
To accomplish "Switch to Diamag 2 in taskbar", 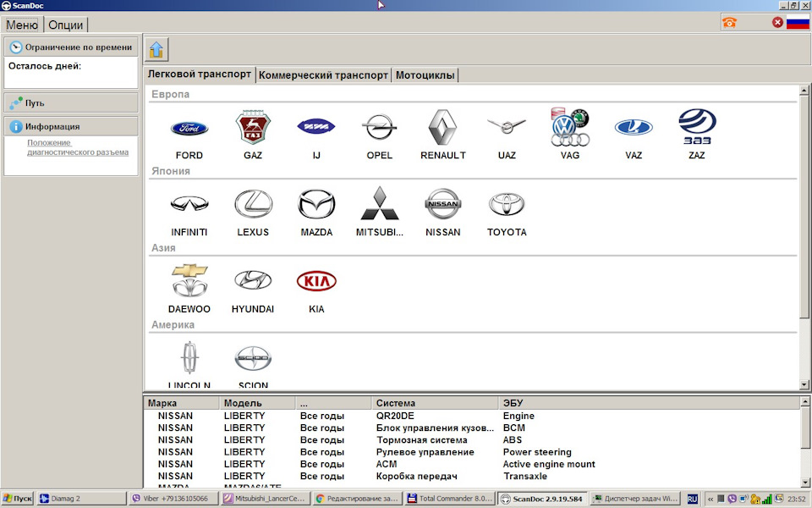I will (x=82, y=499).
